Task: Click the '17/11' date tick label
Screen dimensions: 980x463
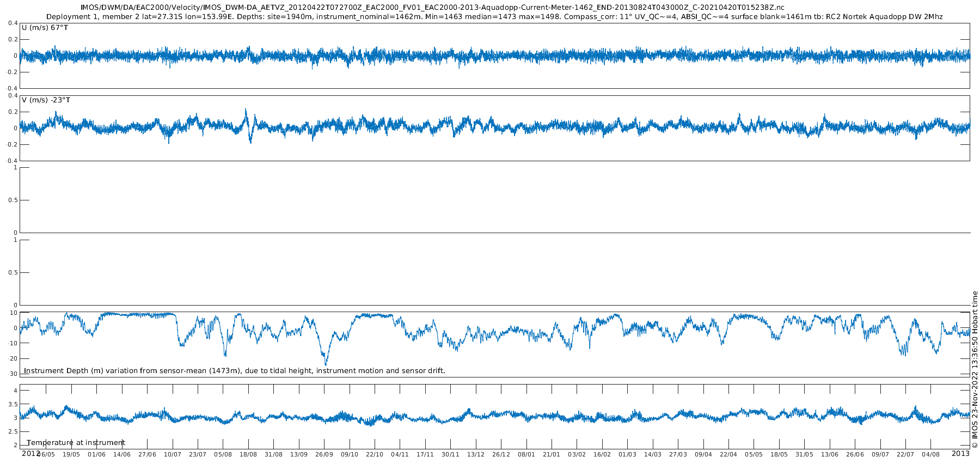Action: [x=425, y=454]
